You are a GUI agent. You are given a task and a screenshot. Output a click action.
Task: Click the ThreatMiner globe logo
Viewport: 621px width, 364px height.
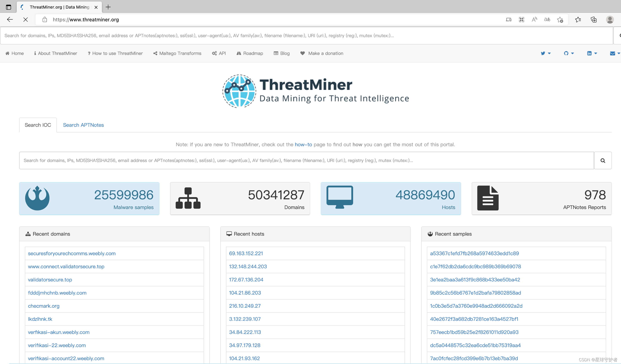tap(239, 91)
